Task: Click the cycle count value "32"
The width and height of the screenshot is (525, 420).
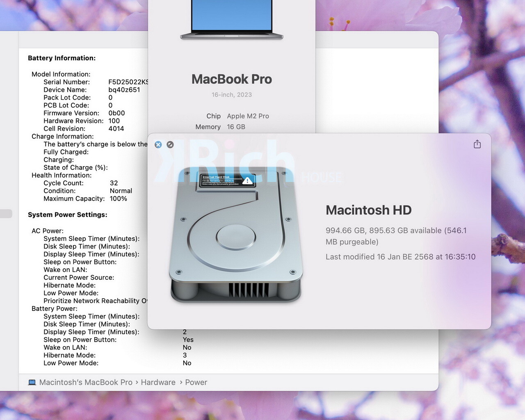Action: 114,183
